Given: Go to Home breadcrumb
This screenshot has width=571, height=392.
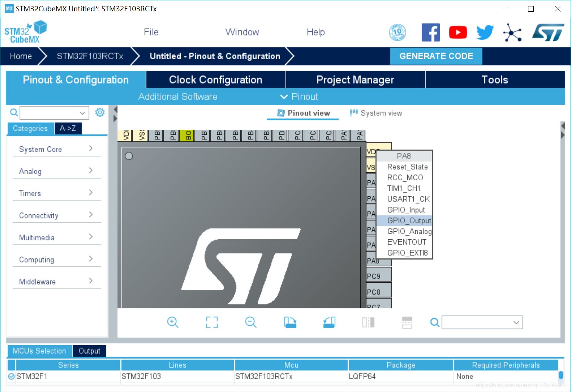Looking at the screenshot, I should coord(21,56).
